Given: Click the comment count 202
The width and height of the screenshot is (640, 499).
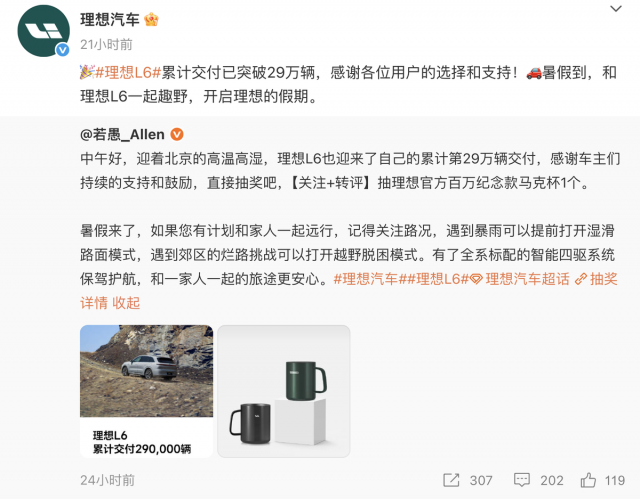Looking at the screenshot, I should [x=552, y=480].
